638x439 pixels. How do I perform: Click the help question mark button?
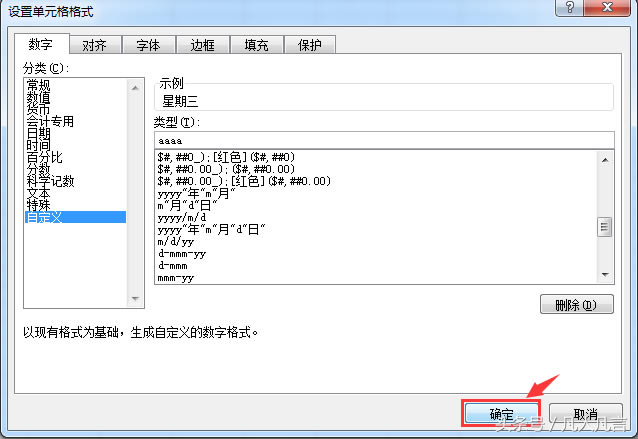tap(569, 9)
